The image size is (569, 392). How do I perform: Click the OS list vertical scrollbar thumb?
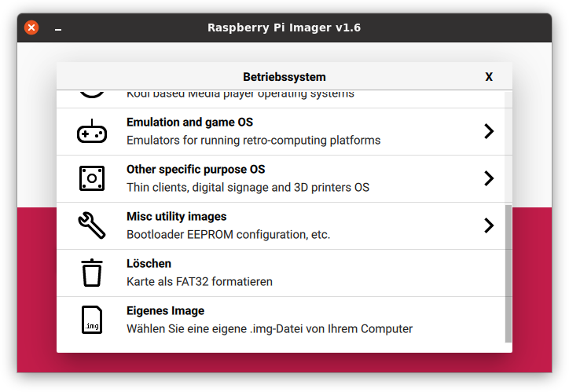point(508,274)
